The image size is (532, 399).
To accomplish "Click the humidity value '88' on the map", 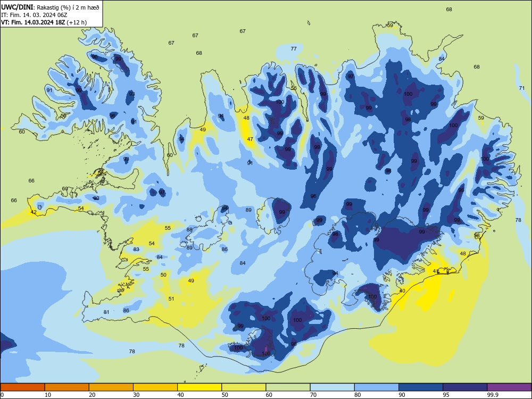I will click(189, 230).
